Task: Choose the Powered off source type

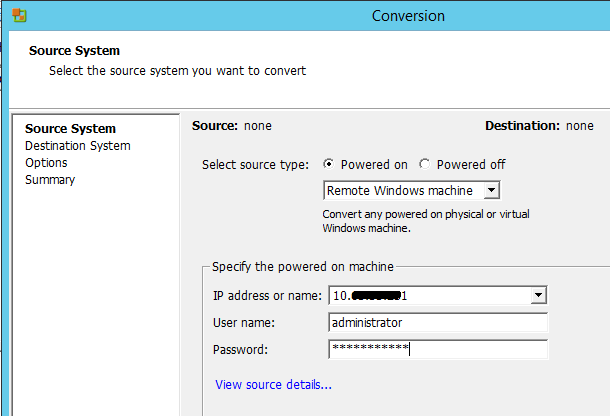Action: [x=425, y=164]
